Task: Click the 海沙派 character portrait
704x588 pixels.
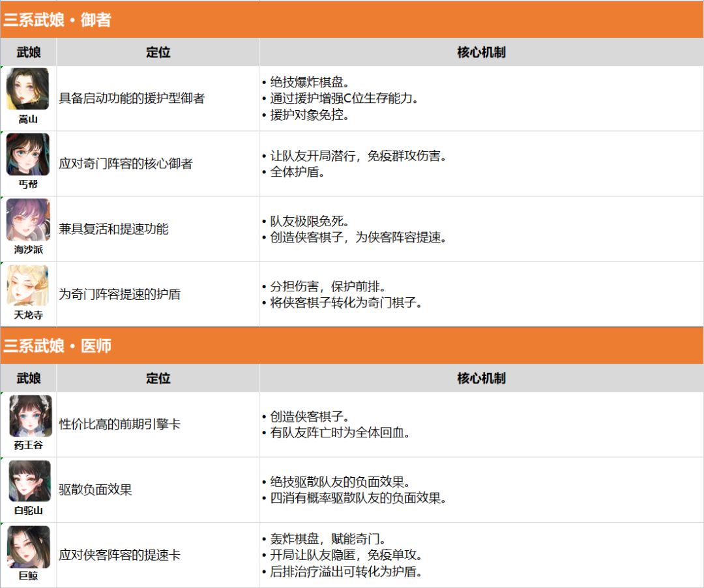Action: point(28,220)
